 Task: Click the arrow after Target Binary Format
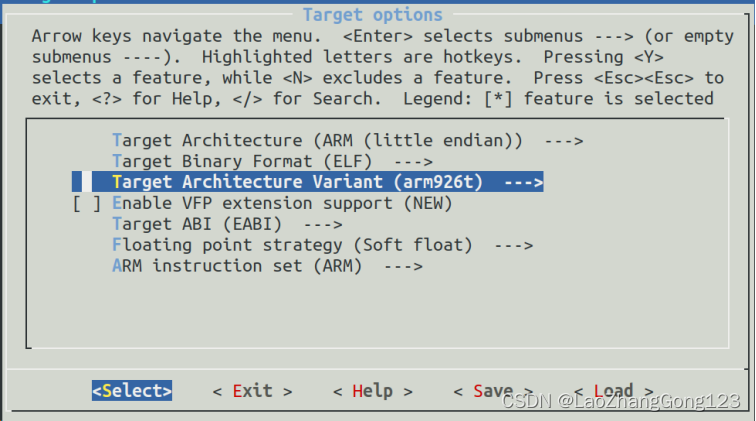tap(413, 162)
